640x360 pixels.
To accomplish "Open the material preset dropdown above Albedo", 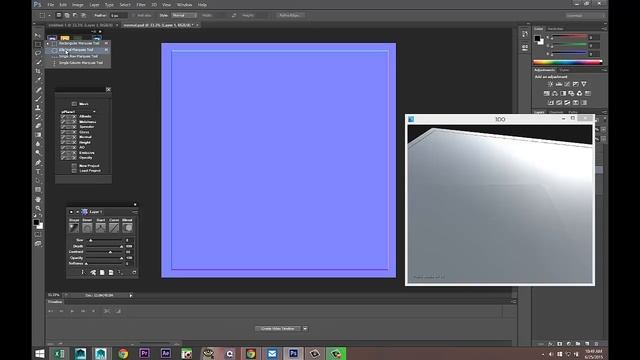I will 78,111.
